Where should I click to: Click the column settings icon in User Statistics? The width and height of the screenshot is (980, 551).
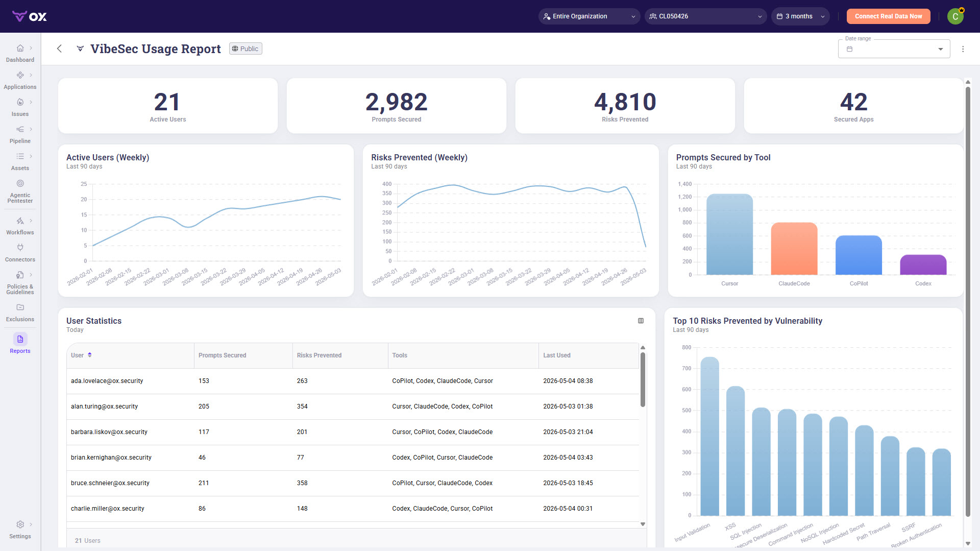(641, 321)
